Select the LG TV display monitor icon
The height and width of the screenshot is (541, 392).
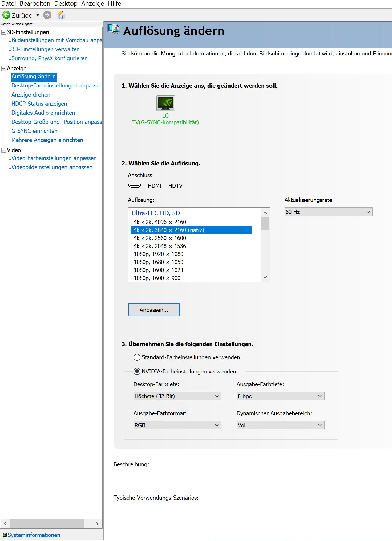tap(165, 103)
